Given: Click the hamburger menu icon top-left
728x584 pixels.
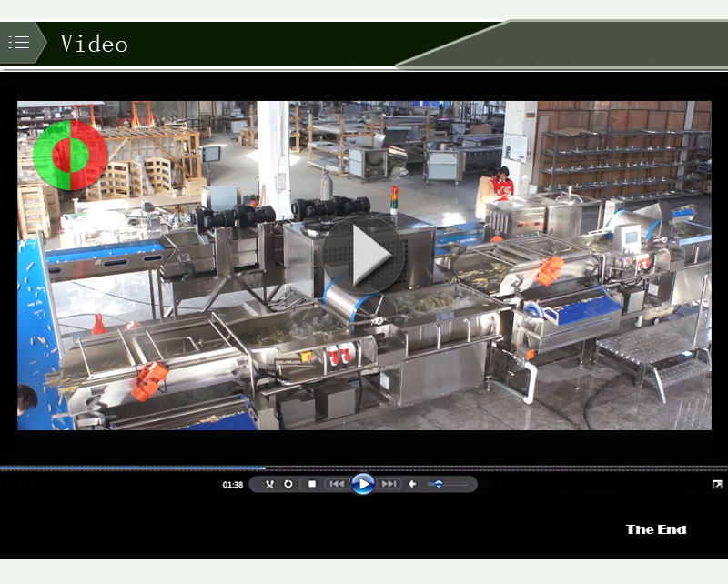Looking at the screenshot, I should [17, 41].
